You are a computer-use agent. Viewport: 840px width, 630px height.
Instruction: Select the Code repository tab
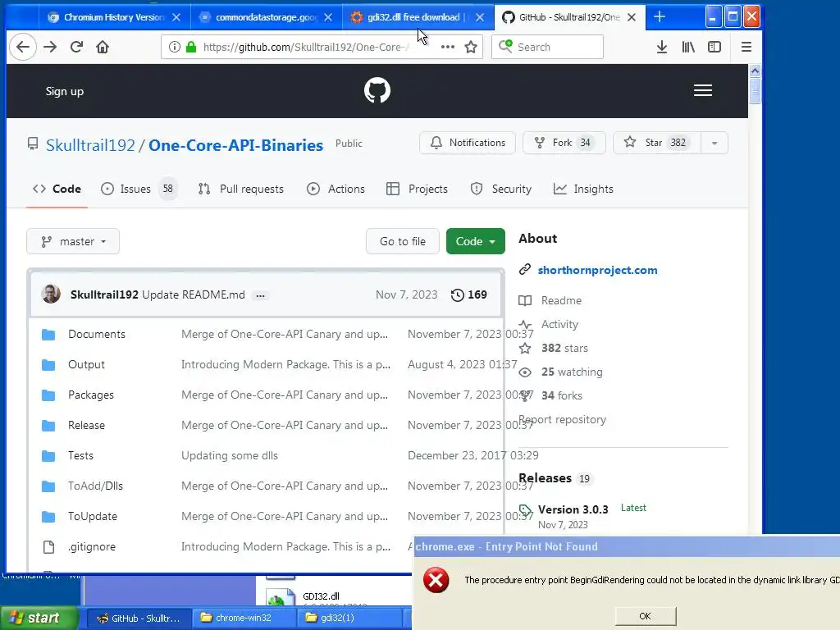pos(57,189)
